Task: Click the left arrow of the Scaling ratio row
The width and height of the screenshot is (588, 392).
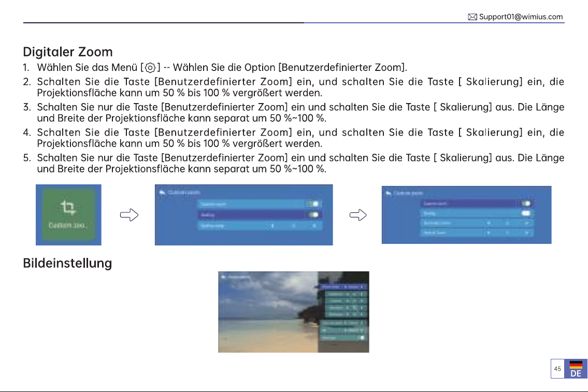Action: 273,226
